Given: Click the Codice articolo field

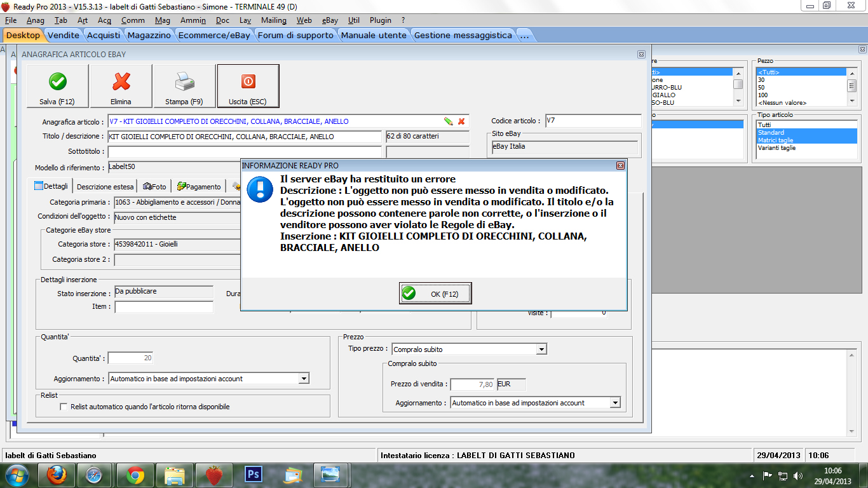Looking at the screenshot, I should coord(593,121).
